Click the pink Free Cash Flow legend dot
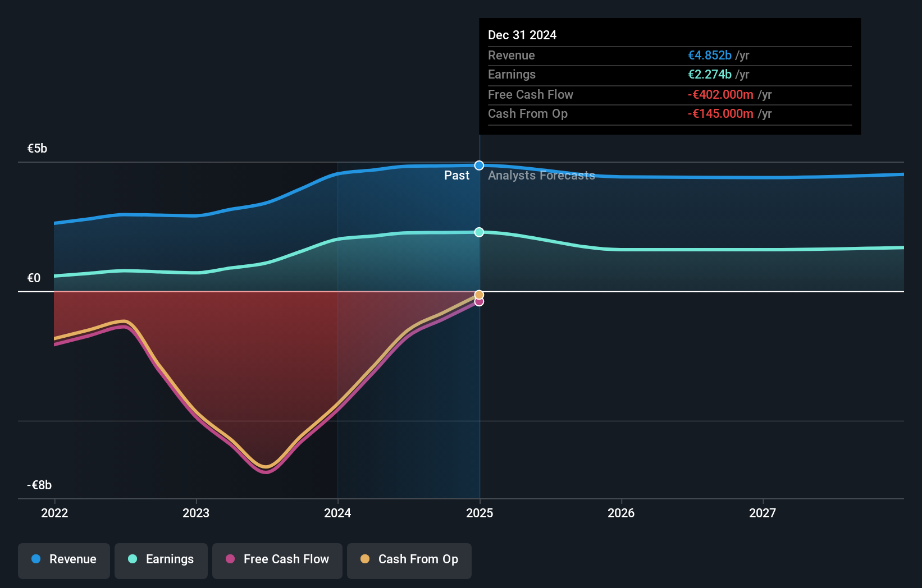The width and height of the screenshot is (922, 588). coord(230,559)
